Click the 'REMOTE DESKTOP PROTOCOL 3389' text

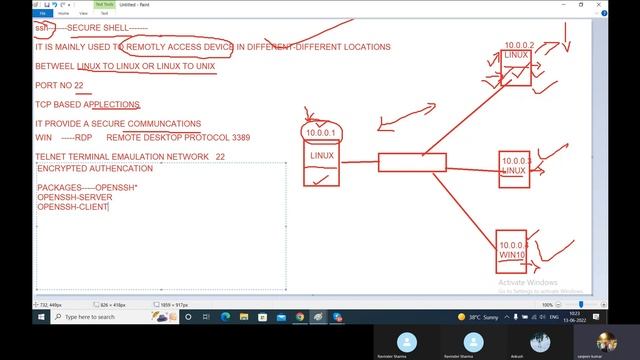pos(178,138)
